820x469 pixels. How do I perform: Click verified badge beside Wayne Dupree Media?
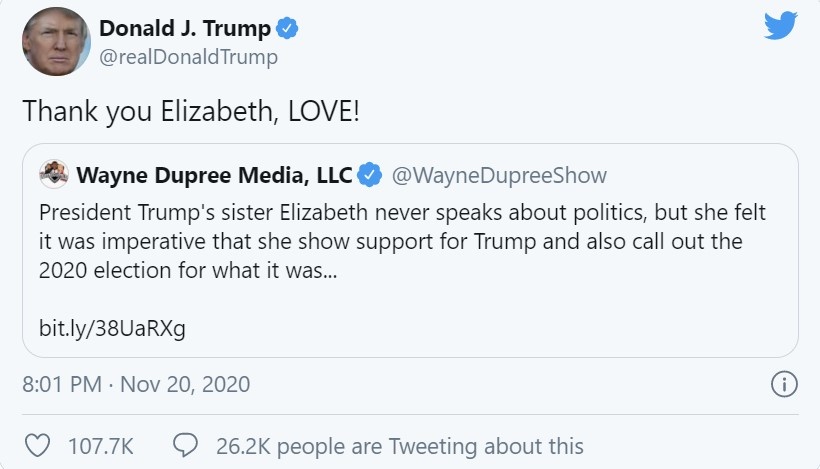pos(370,176)
